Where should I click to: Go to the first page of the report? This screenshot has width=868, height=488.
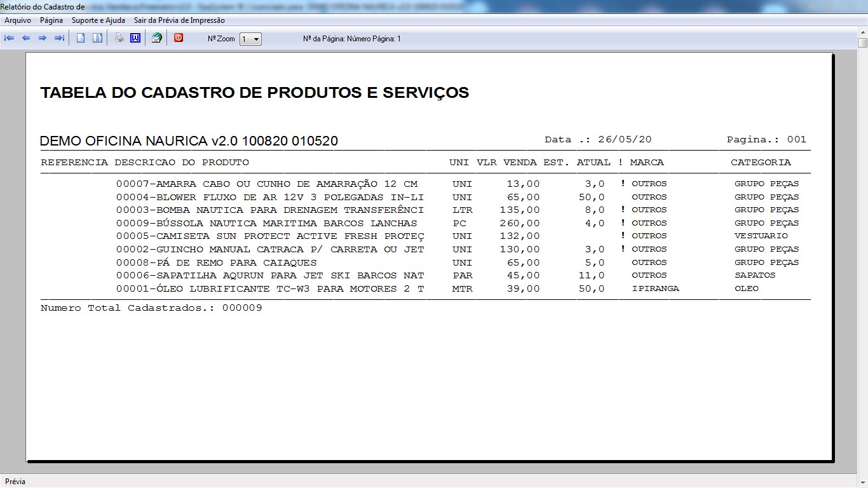10,38
